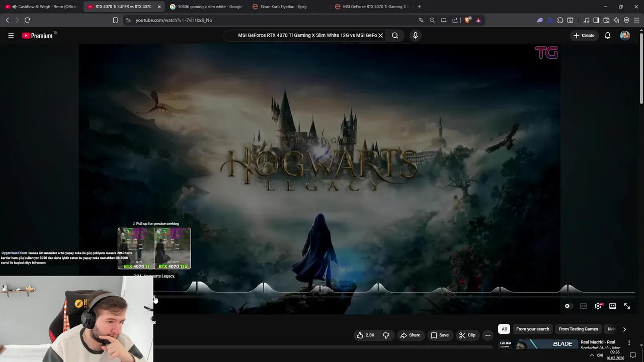Open the Brave VPN shield icon
The image size is (644, 362).
pyautogui.click(x=626, y=20)
